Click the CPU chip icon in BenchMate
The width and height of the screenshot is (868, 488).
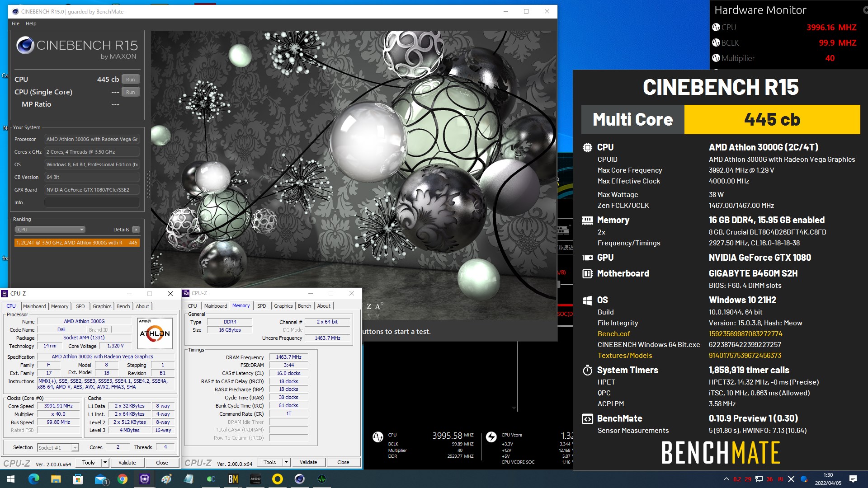pos(587,147)
